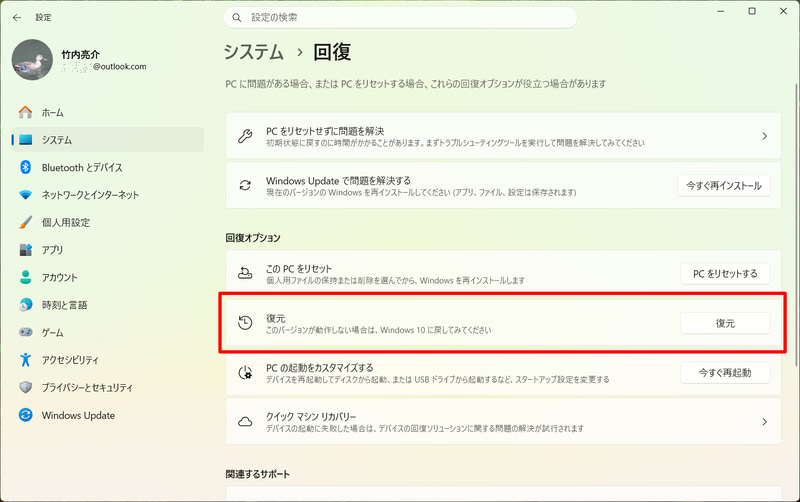Click the 今すぐ再起動 button
Viewport: 800px width, 502px height.
click(x=725, y=373)
